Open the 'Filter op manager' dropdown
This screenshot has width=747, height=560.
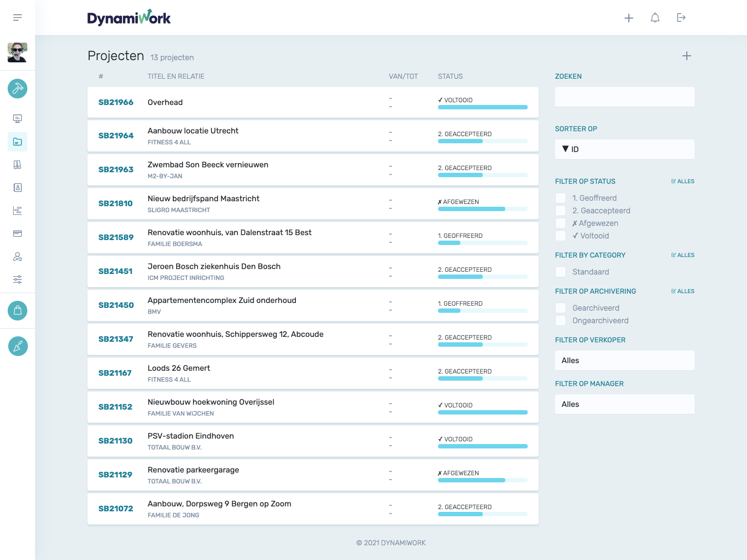coord(625,404)
